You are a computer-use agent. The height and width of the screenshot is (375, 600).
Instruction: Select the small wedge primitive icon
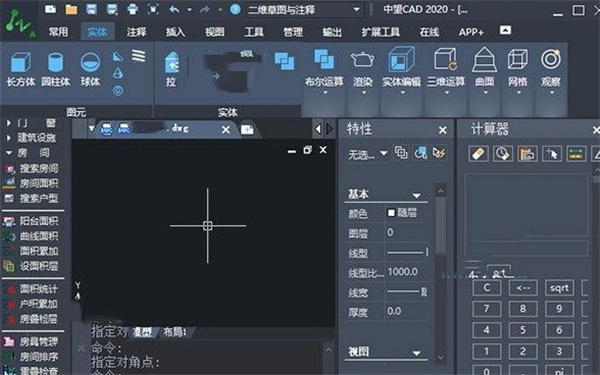click(x=118, y=57)
